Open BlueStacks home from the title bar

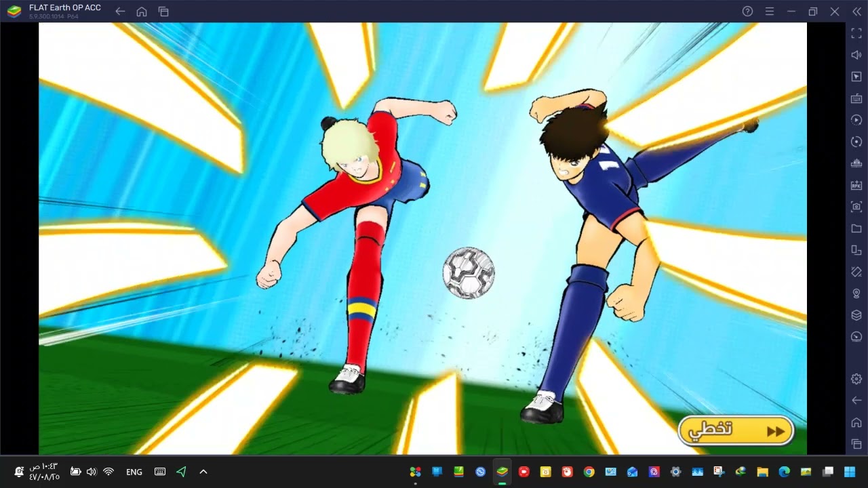[142, 12]
